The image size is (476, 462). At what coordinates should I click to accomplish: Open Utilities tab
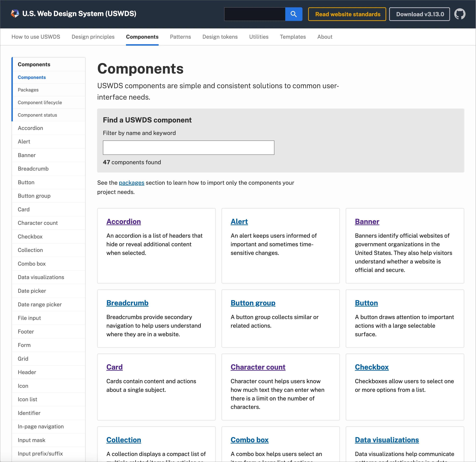259,37
